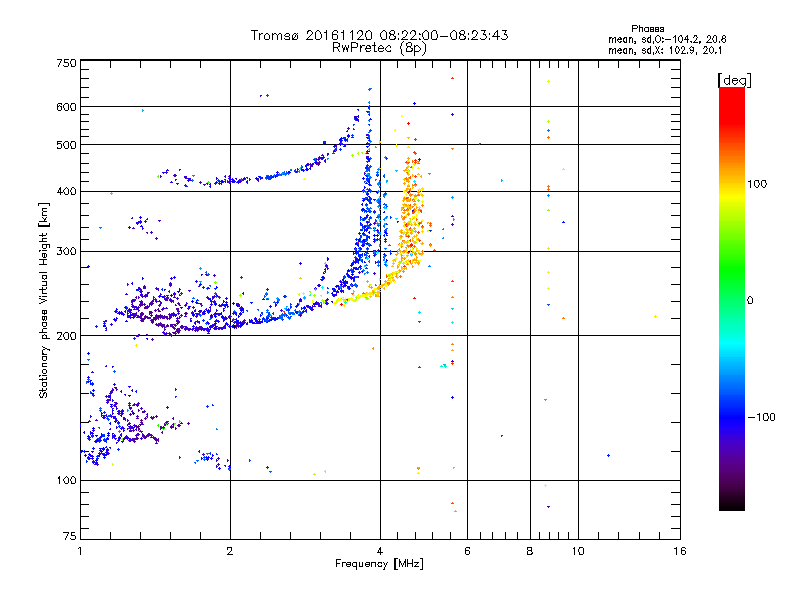Click the 'Phases' header label

[647, 29]
